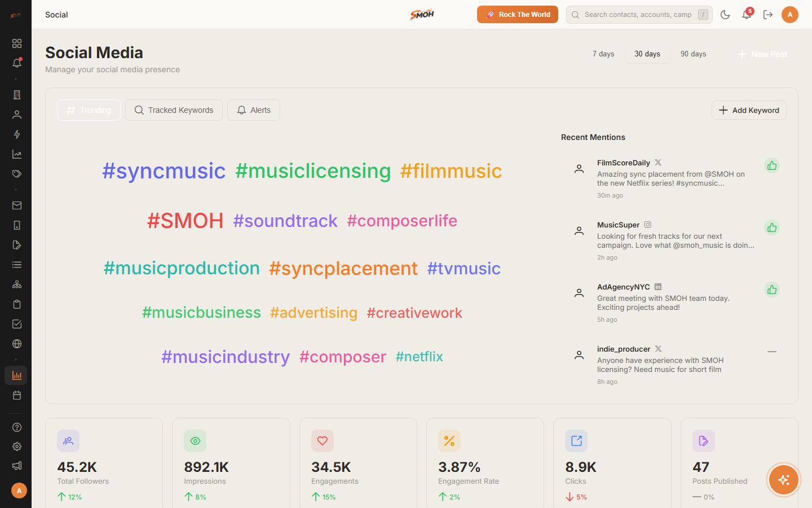The width and height of the screenshot is (812, 508).
Task: Open the top-right user avatar A
Action: click(790, 15)
